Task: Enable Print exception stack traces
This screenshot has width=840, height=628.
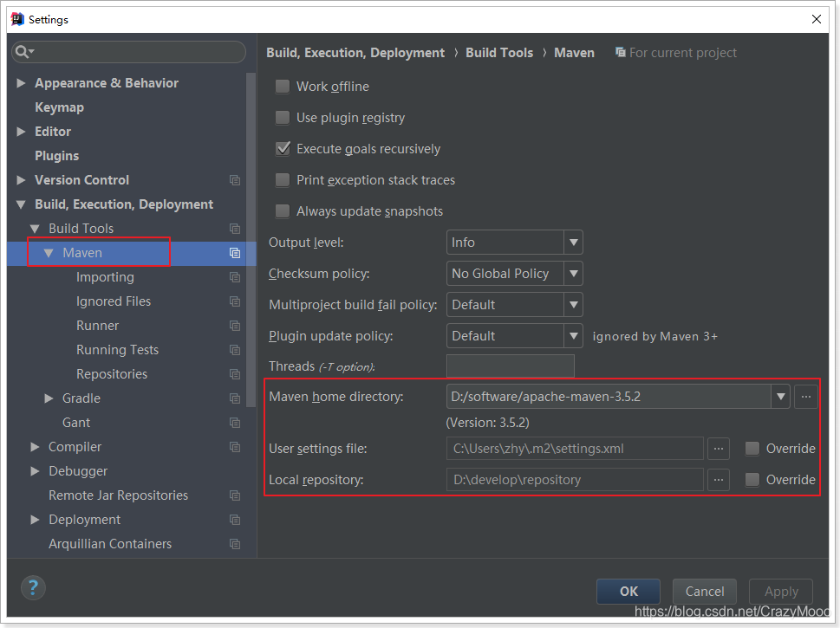Action: [283, 180]
